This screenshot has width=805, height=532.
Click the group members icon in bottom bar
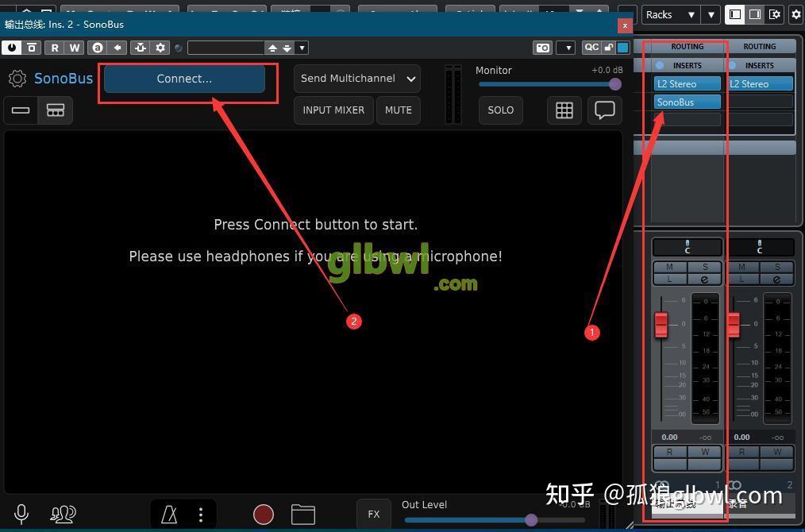[x=64, y=514]
